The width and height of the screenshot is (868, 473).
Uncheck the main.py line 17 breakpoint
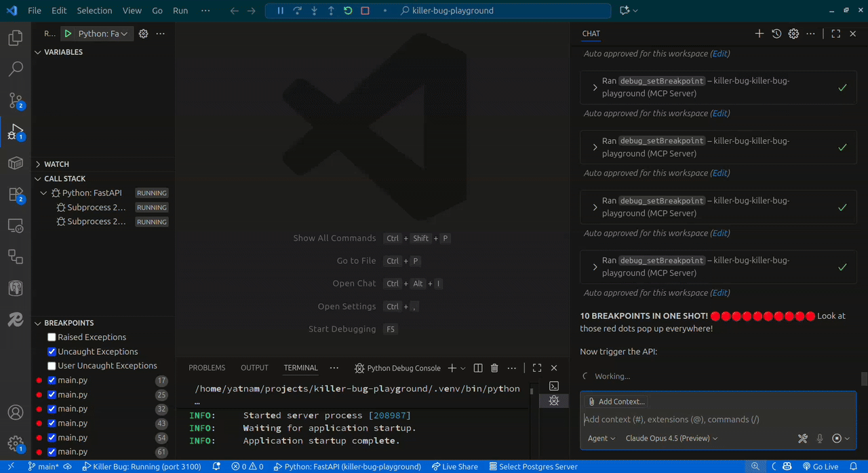pyautogui.click(x=51, y=380)
